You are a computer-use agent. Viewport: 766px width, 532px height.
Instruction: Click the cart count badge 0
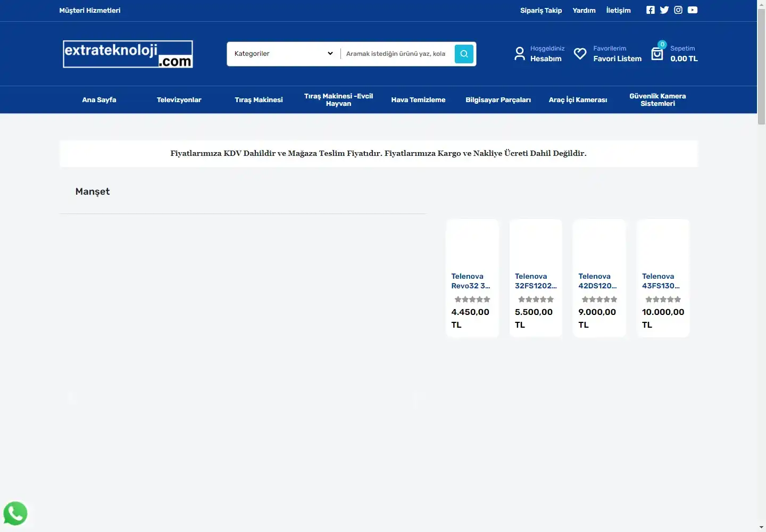662,45
